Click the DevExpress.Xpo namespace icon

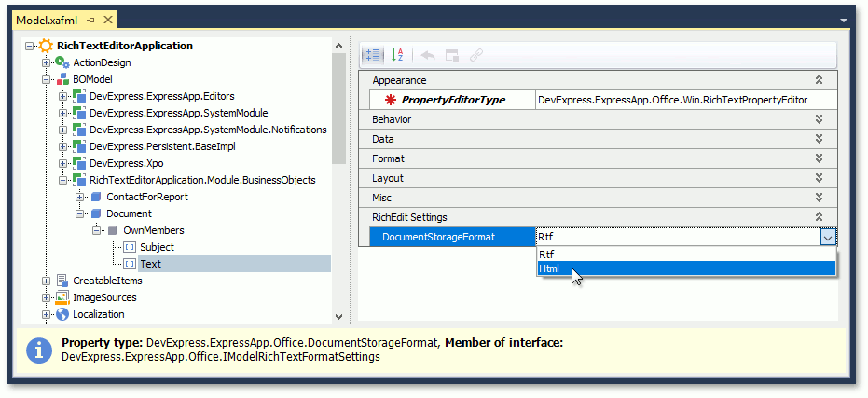79,163
